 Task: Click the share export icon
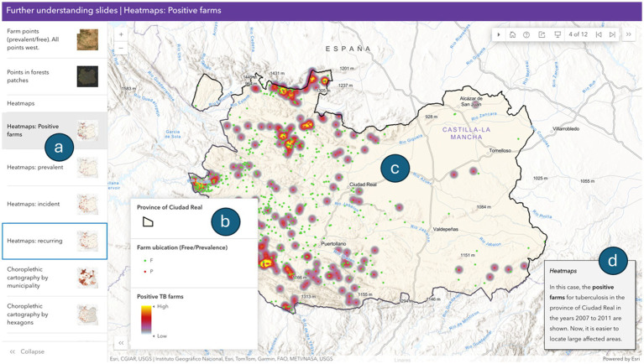542,34
